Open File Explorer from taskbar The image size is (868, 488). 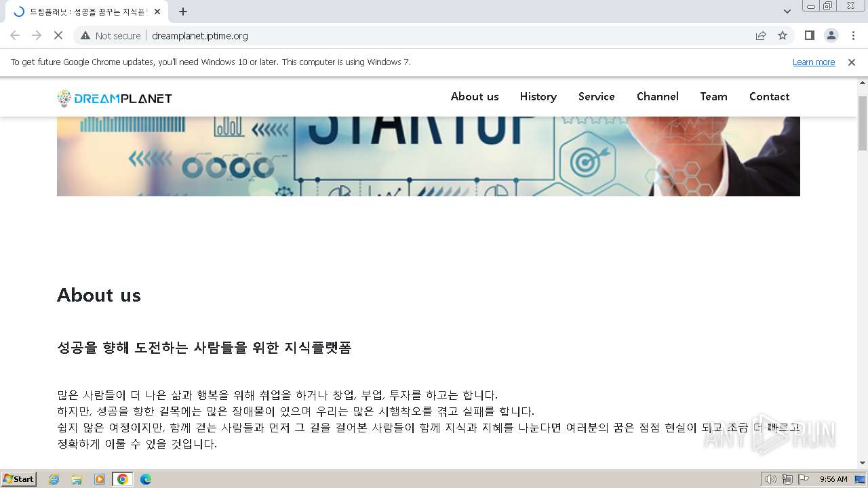[x=77, y=479]
